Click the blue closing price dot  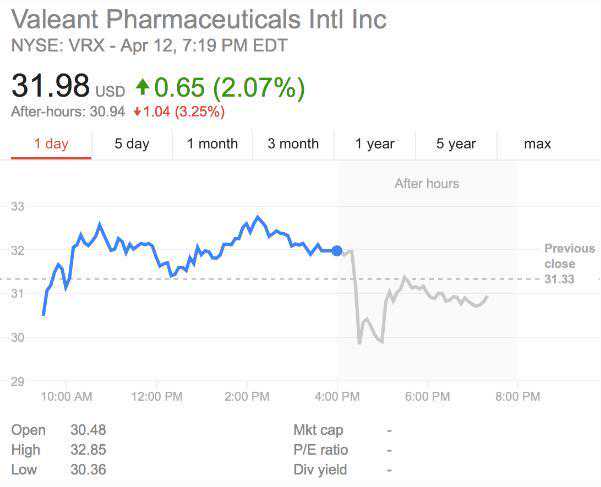pos(337,250)
